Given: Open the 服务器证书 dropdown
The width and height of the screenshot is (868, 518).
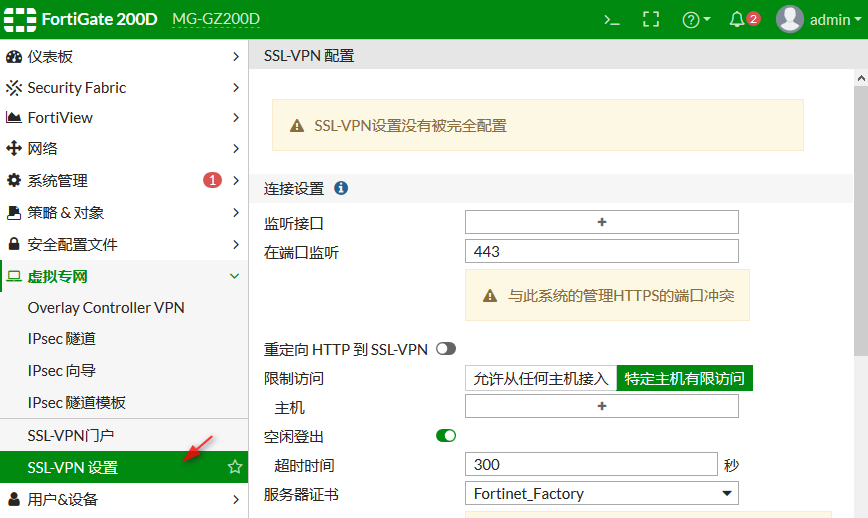Looking at the screenshot, I should coord(602,493).
